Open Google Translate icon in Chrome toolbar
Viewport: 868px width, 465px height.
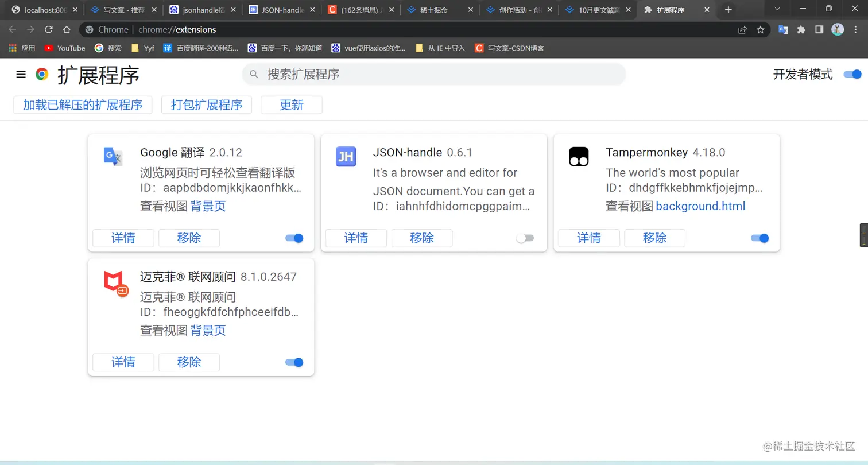[783, 29]
